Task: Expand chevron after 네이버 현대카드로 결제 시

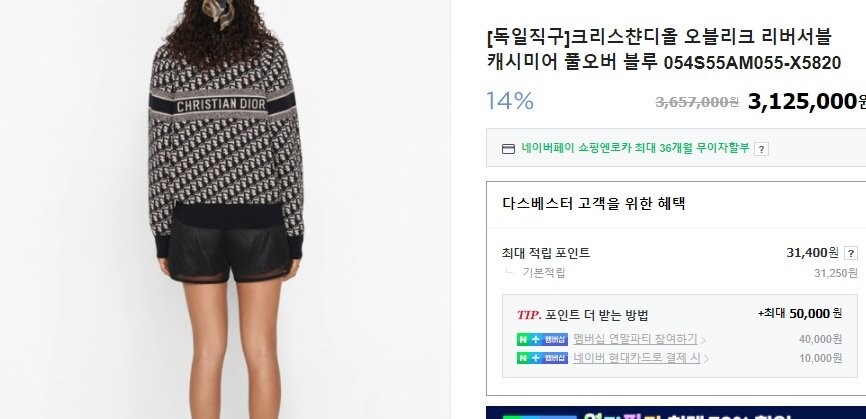Action: [705, 359]
